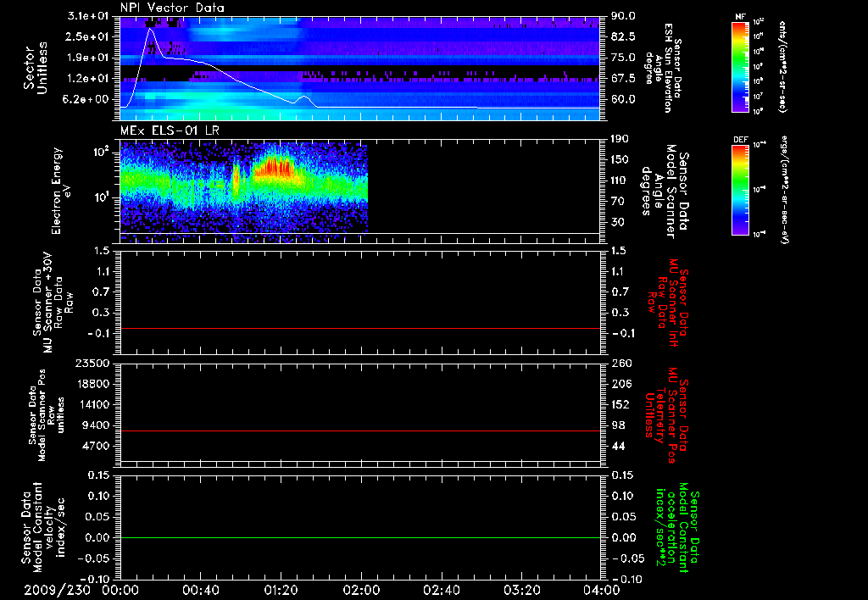This screenshot has width=868, height=600.
Task: Click the 02:40 time axis label
Action: click(441, 590)
